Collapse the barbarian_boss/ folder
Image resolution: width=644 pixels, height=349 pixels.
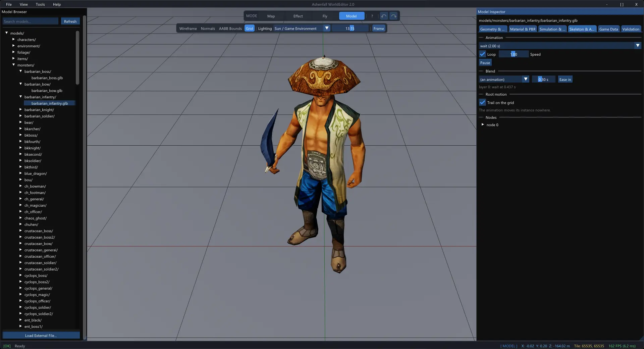coord(21,71)
